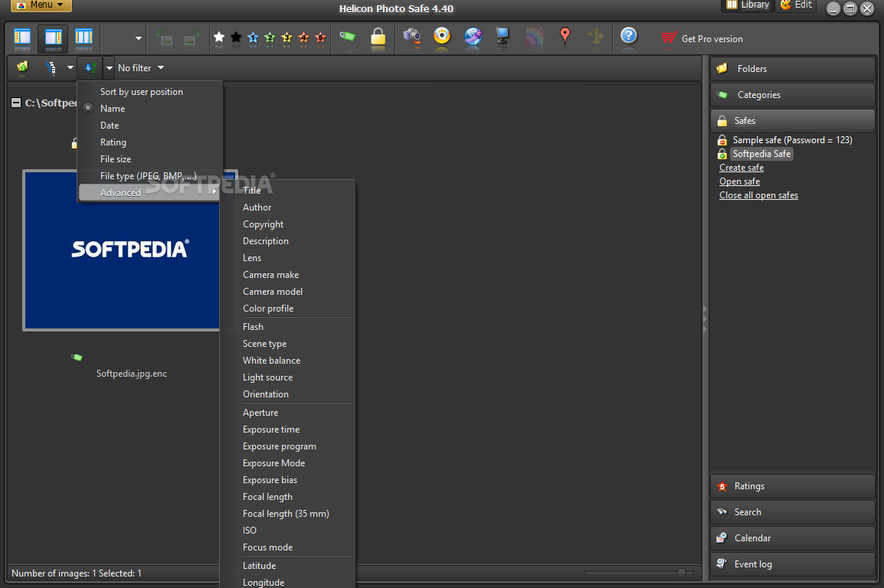This screenshot has height=588, width=884.
Task: Open dropdown arrow next to tree view icon
Action: pos(70,67)
